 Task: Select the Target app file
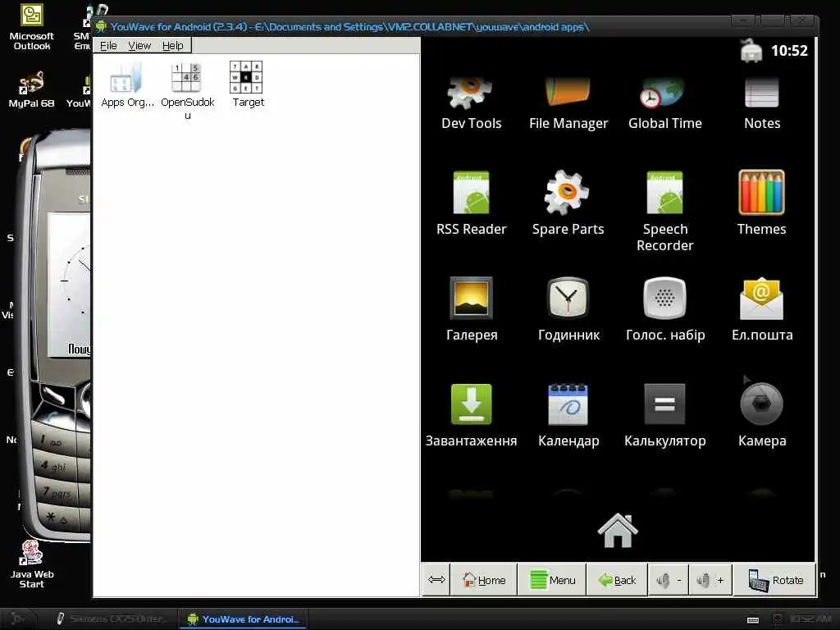pos(248,84)
